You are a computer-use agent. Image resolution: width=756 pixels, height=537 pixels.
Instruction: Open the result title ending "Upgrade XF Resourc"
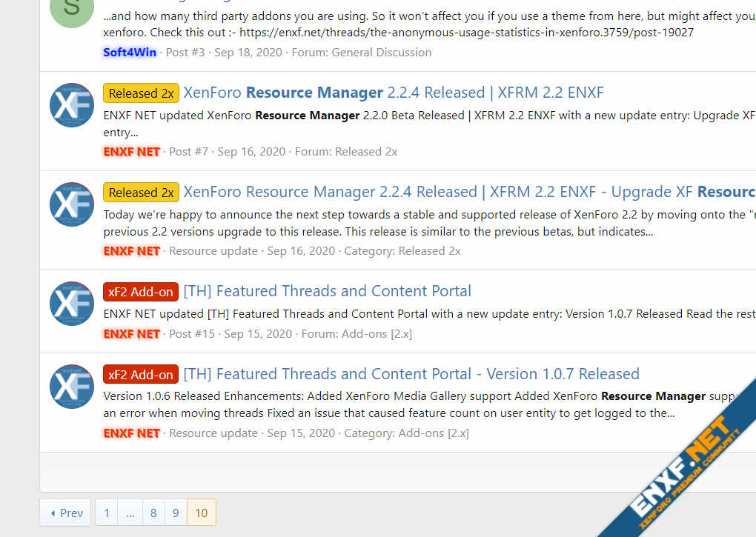point(470,192)
